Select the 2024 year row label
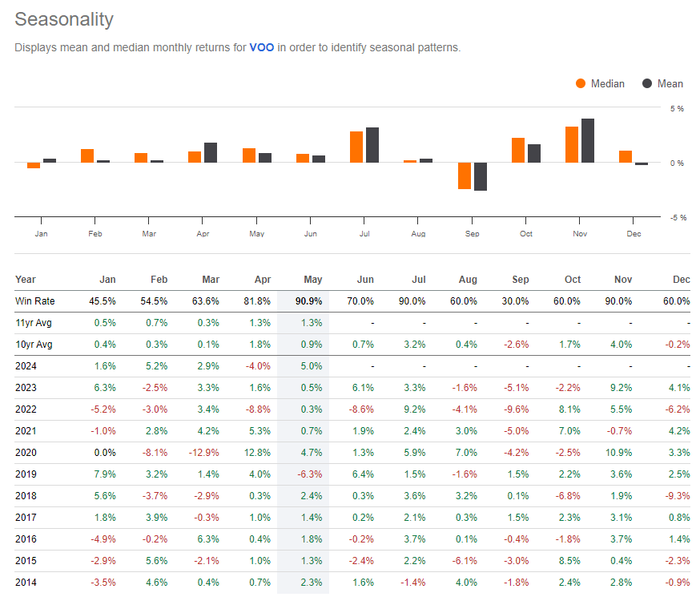This screenshot has height=601, width=700. point(26,366)
